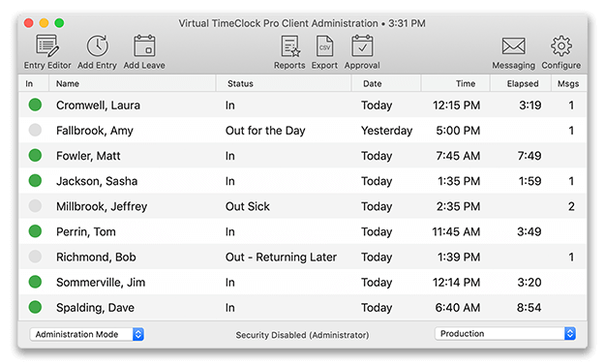This screenshot has width=605, height=364.
Task: Click elapsed value 7:49
Action: tap(529, 156)
